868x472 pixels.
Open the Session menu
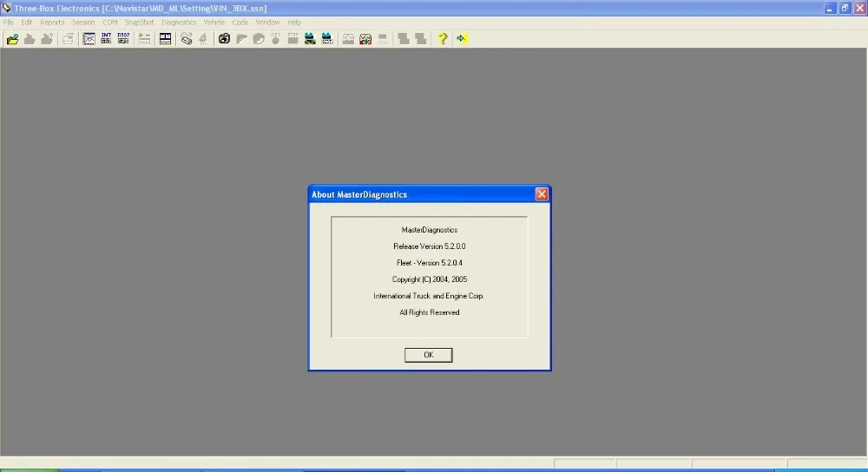click(x=83, y=23)
